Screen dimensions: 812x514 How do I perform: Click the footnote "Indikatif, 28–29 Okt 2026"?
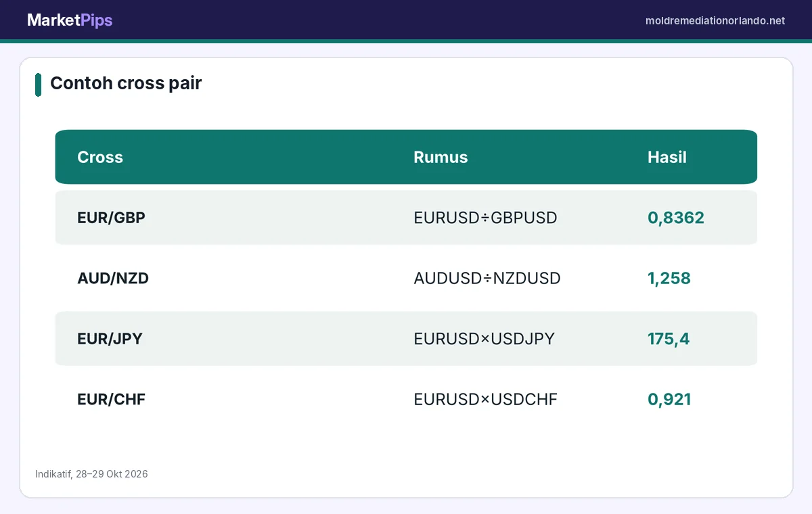click(91, 474)
